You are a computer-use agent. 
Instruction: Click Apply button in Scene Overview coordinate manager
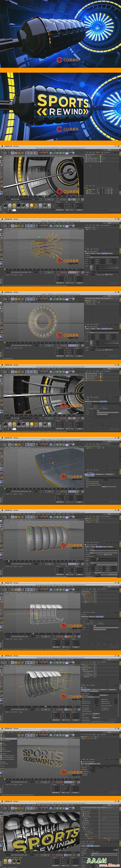[x=79, y=210]
